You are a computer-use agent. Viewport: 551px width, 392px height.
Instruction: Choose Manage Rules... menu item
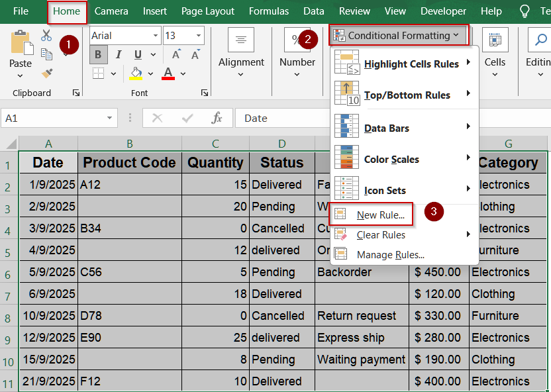click(x=404, y=254)
